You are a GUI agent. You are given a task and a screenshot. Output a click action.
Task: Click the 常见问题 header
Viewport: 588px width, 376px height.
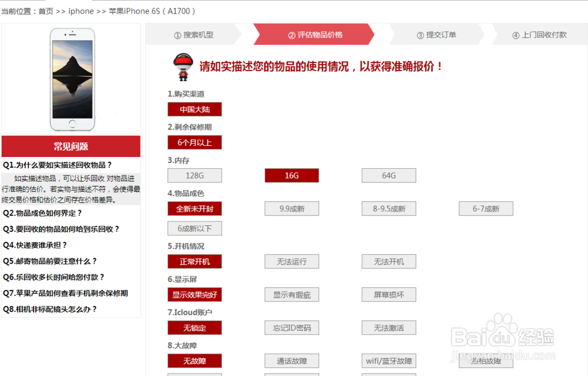[x=71, y=147]
